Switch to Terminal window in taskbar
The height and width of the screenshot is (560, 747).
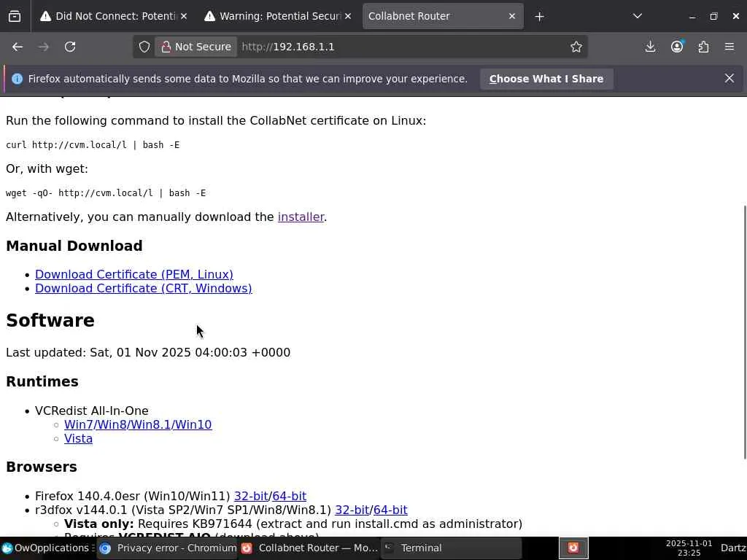pyautogui.click(x=451, y=548)
